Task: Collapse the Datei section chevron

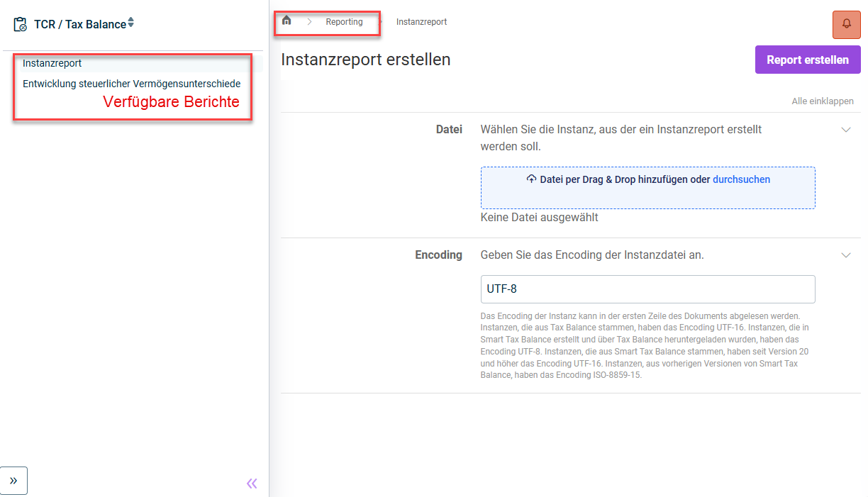Action: pos(845,130)
